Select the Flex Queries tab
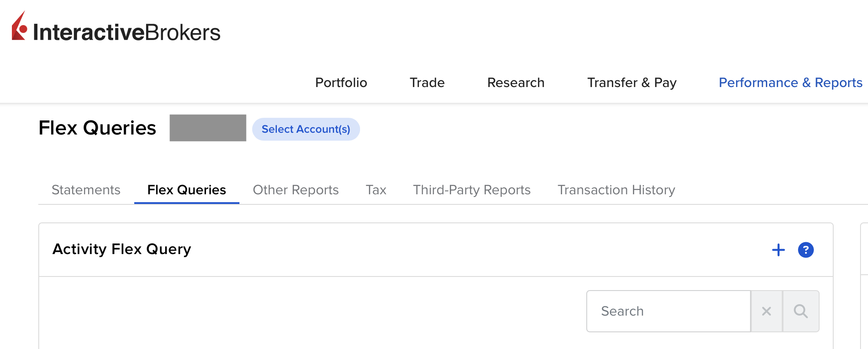 [x=187, y=190]
